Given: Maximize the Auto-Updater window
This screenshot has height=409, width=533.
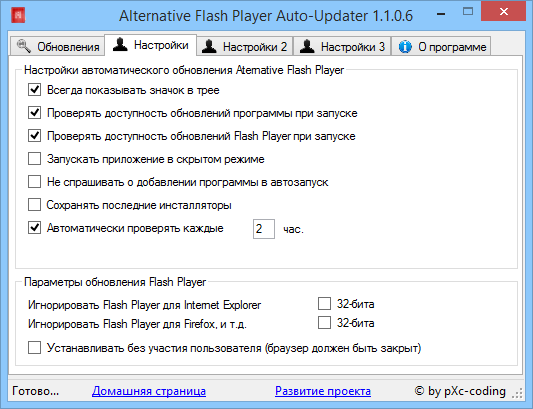Looking at the screenshot, I should pos(468,12).
